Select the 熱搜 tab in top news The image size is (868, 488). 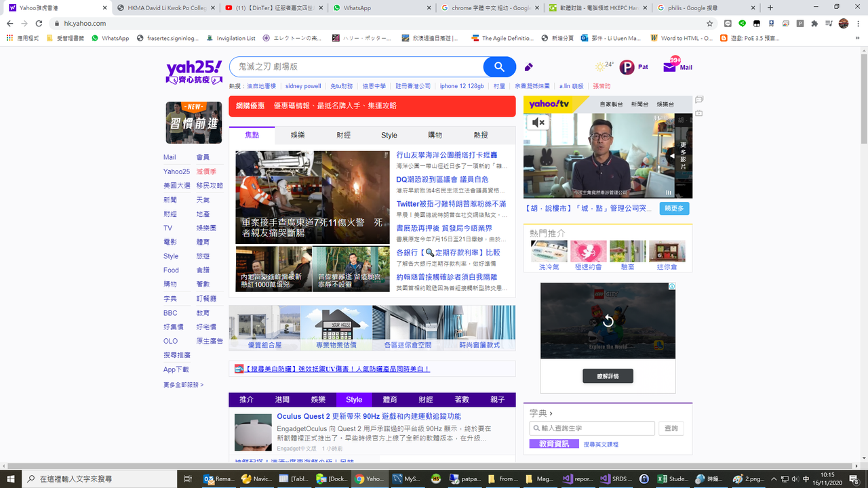[481, 135]
